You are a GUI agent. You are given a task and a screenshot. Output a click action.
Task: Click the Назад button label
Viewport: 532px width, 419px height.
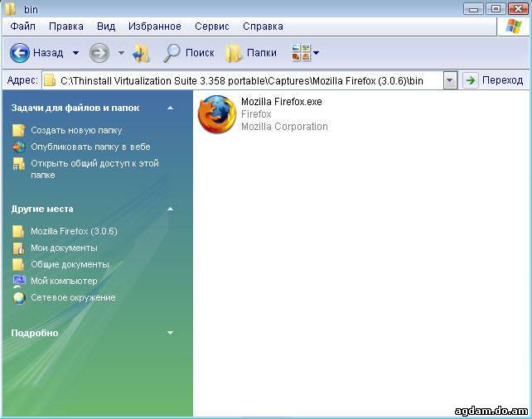coord(48,53)
